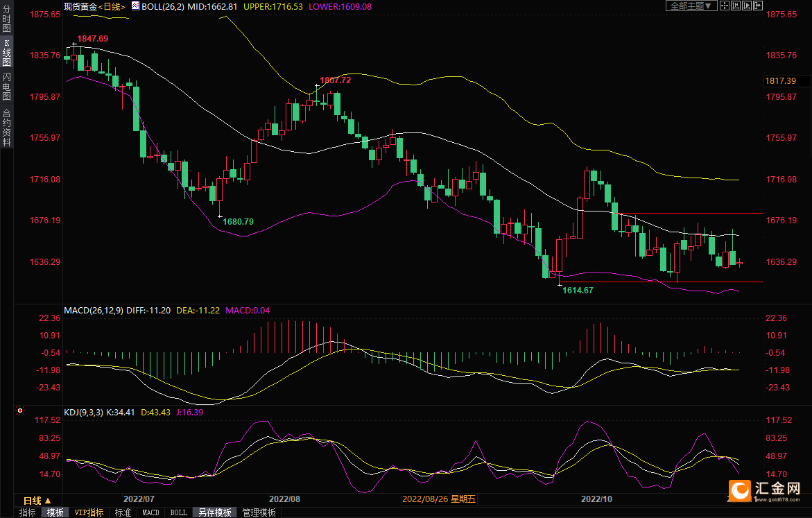Select the 指标 tab at bottom
The width and height of the screenshot is (812, 518).
28,512
